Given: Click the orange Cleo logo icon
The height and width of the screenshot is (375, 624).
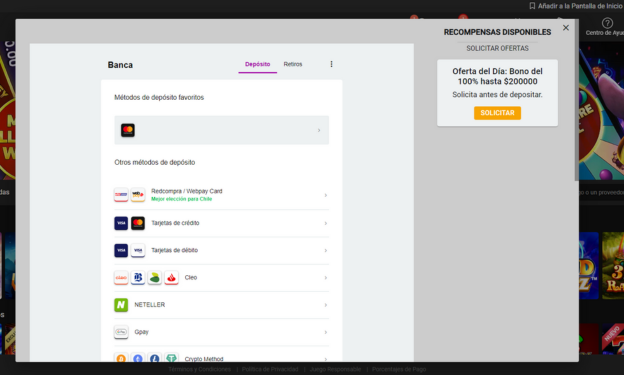Looking at the screenshot, I should click(x=121, y=277).
